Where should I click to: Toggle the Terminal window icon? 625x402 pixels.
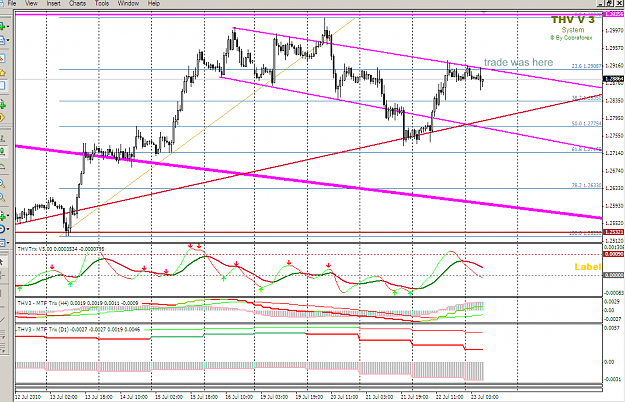[x=2, y=86]
